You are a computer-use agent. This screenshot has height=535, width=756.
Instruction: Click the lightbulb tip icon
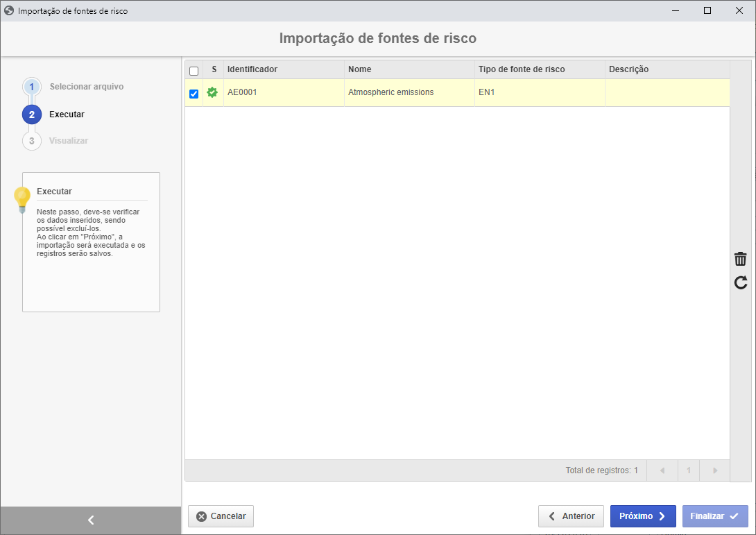22,200
